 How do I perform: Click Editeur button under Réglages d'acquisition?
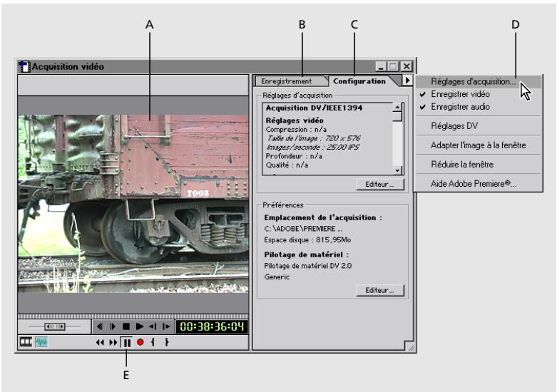point(379,185)
